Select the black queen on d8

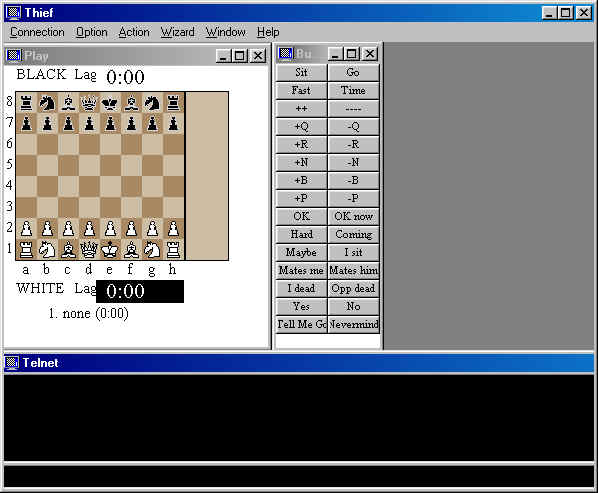90,103
